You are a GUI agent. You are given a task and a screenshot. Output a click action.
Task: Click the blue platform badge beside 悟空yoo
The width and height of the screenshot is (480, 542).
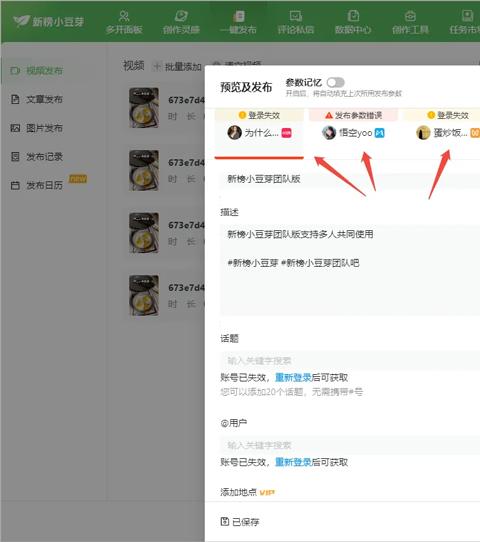click(x=379, y=133)
